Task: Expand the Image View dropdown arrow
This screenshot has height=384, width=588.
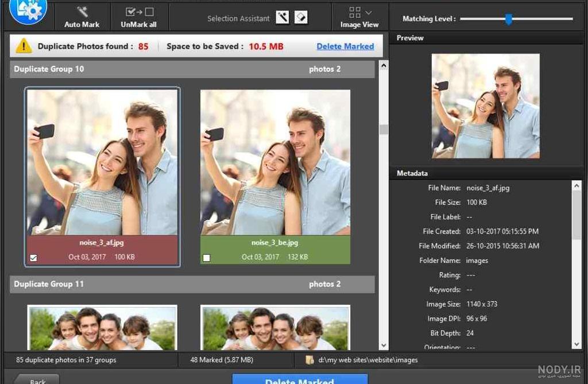Action: 369,13
